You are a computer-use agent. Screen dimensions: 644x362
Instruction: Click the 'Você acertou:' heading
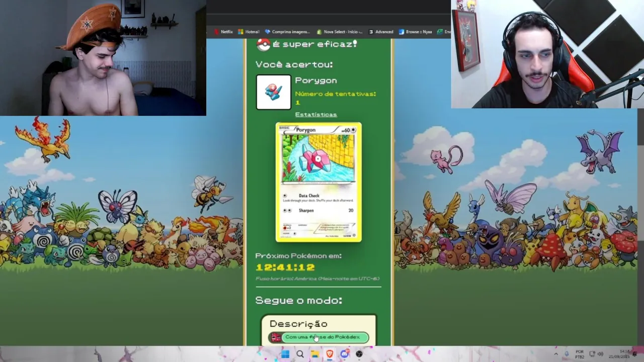pyautogui.click(x=294, y=64)
